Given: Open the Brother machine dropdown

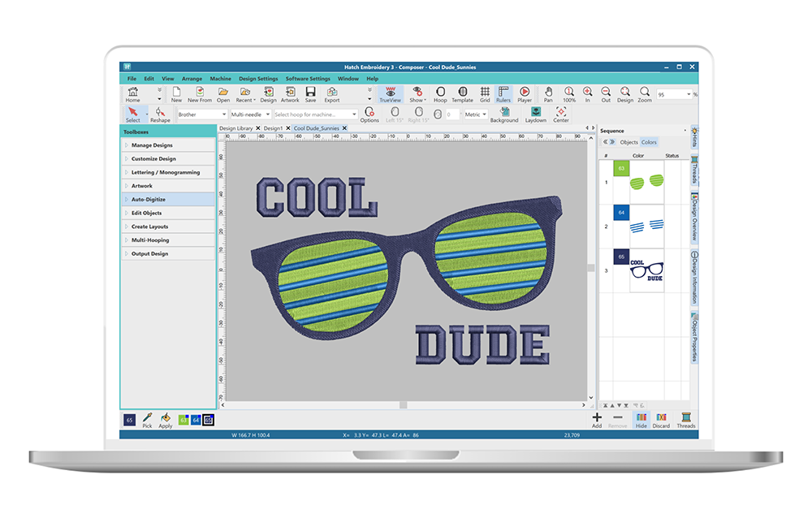Looking at the screenshot, I should (x=201, y=114).
